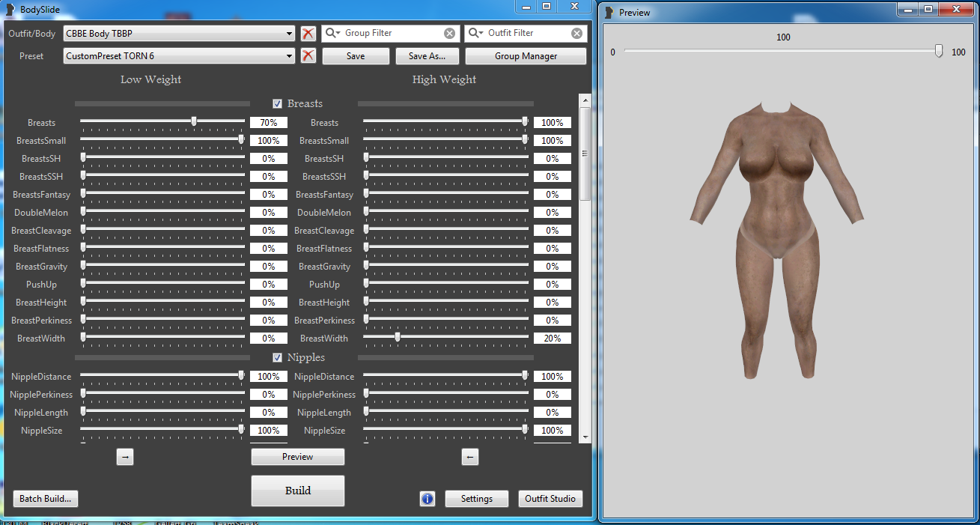Open the Outfit/Body dropdown list
Screen dimensions: 980x525
(289, 34)
